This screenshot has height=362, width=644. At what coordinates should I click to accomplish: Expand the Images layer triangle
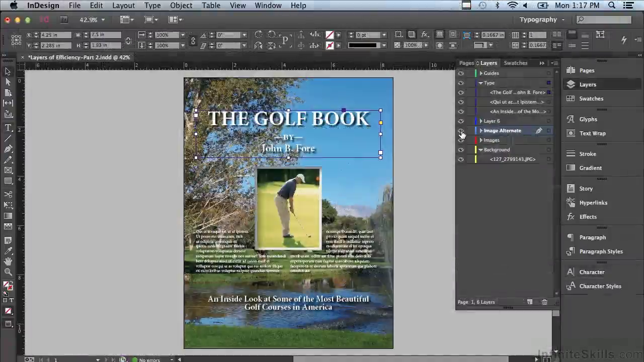point(481,140)
